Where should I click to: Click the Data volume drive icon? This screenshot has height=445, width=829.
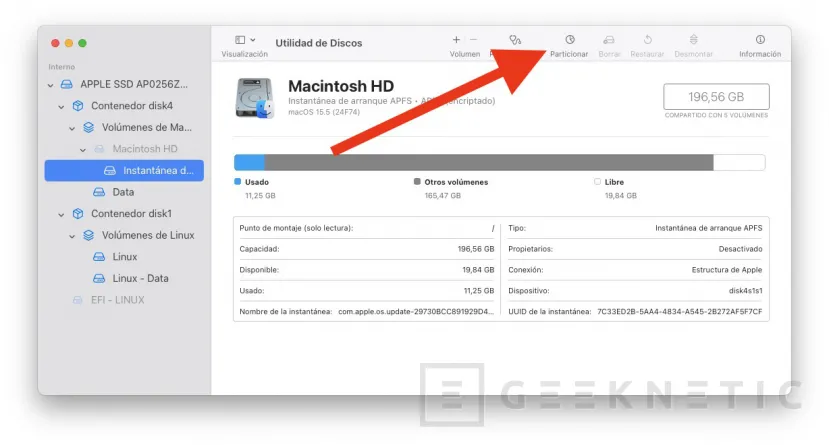(x=99, y=192)
